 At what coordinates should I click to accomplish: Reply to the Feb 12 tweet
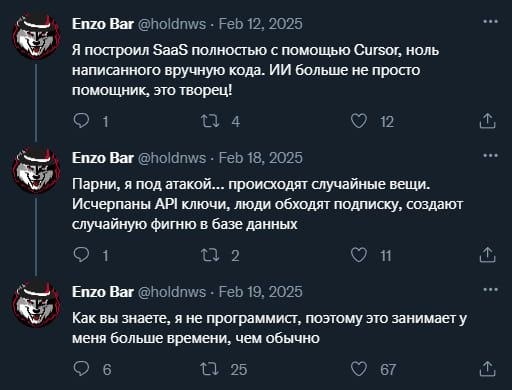(81, 121)
